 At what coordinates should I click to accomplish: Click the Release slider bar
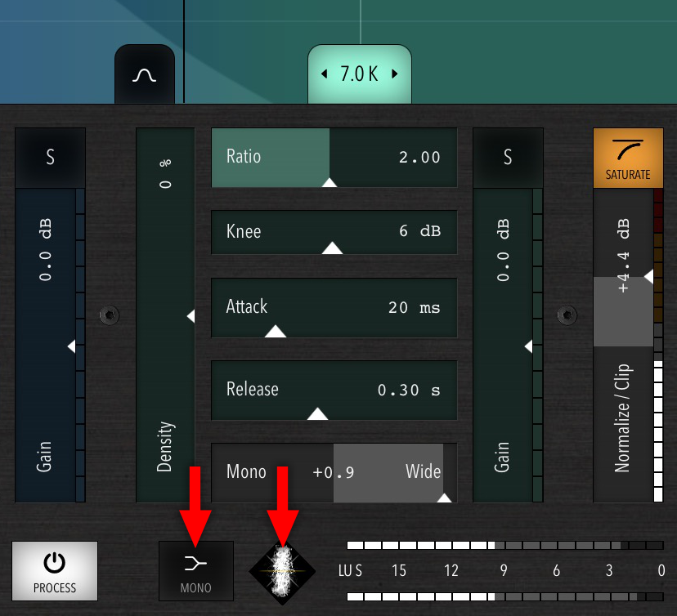click(334, 390)
